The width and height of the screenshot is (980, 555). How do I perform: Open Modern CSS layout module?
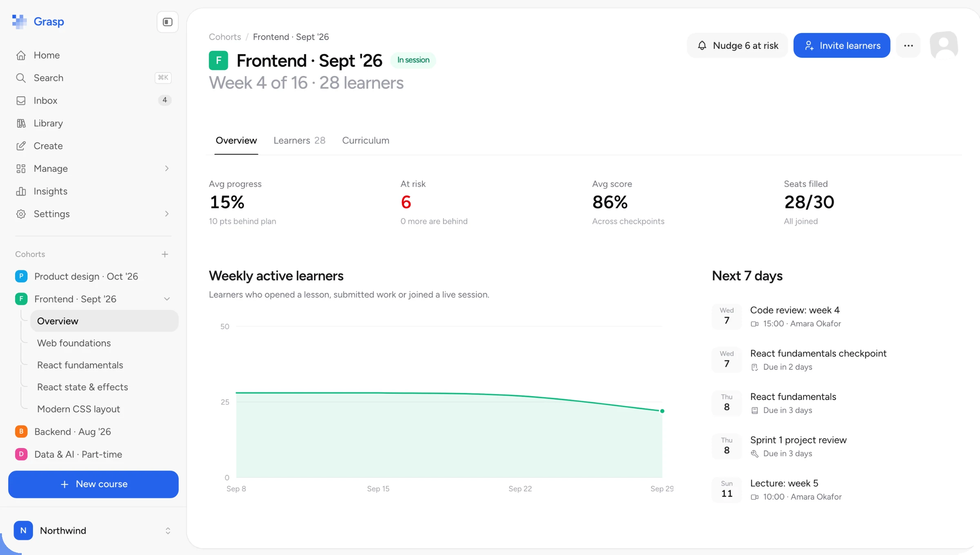point(104,409)
